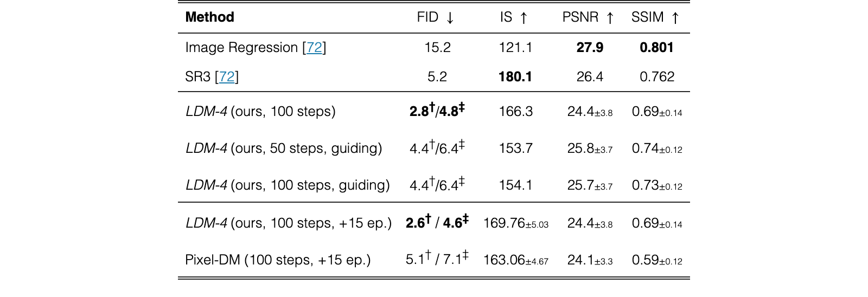Click the 163.06 IS value

click(x=516, y=260)
